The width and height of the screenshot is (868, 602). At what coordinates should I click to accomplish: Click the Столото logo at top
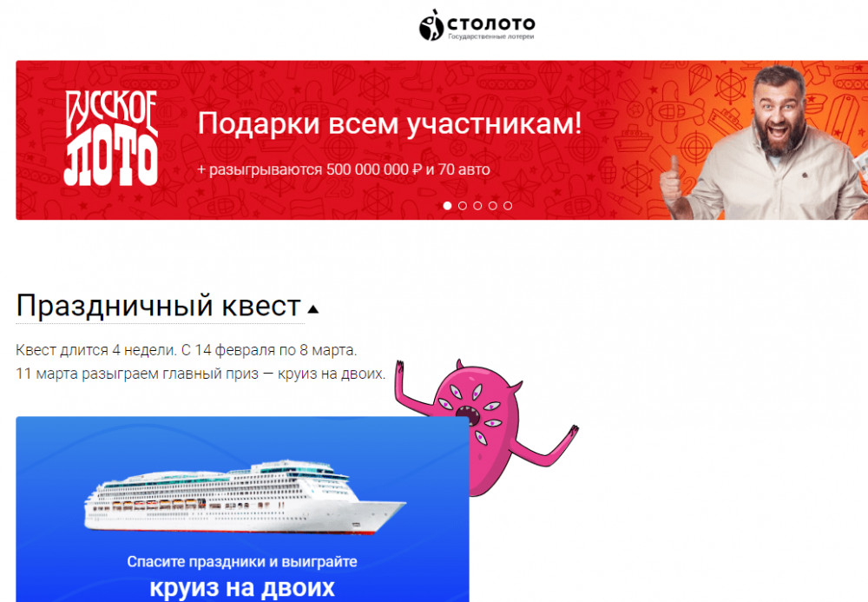pyautogui.click(x=477, y=25)
